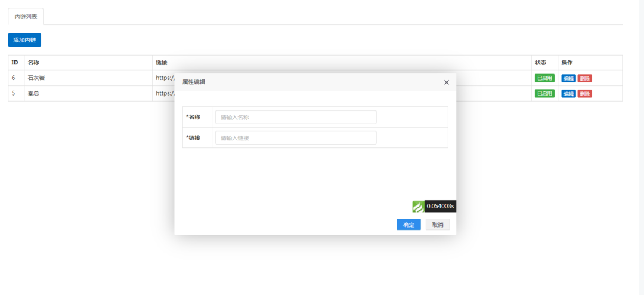Select the ID column header
The height and width of the screenshot is (295, 644).
15,63
